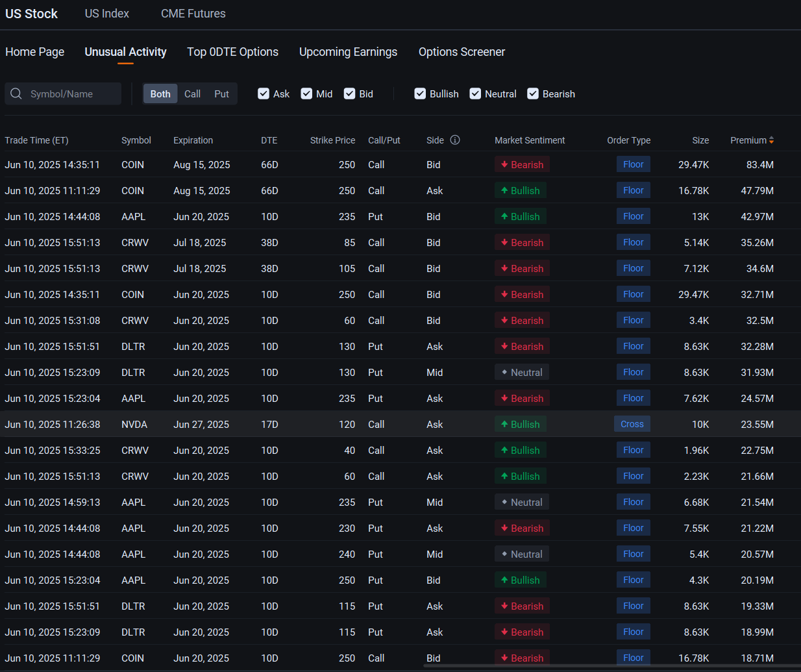Open the Options Screener tab
This screenshot has width=801, height=672.
[x=462, y=52]
